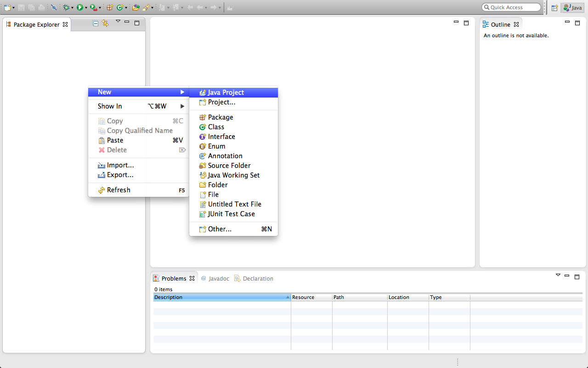Open the Run dropdown arrow
The image size is (588, 368).
(86, 8)
